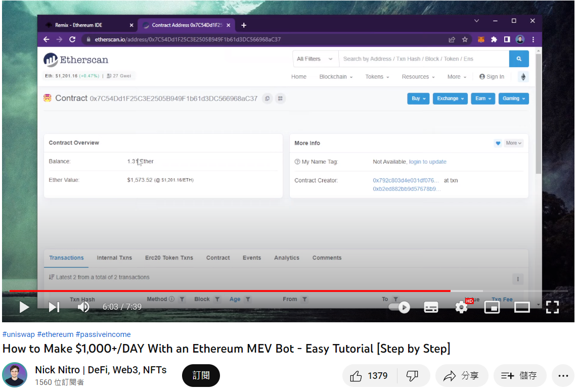Click the Etherscan logo
This screenshot has width=577, height=392.
(76, 60)
